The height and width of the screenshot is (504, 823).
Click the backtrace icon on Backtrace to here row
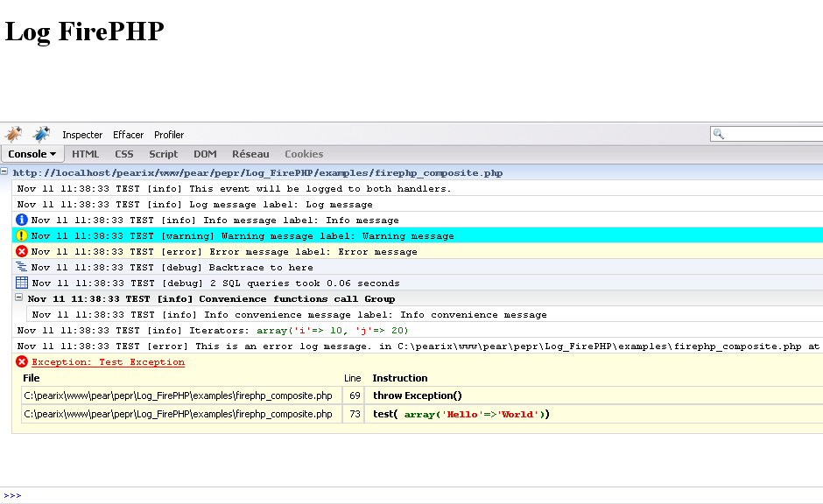21,266
